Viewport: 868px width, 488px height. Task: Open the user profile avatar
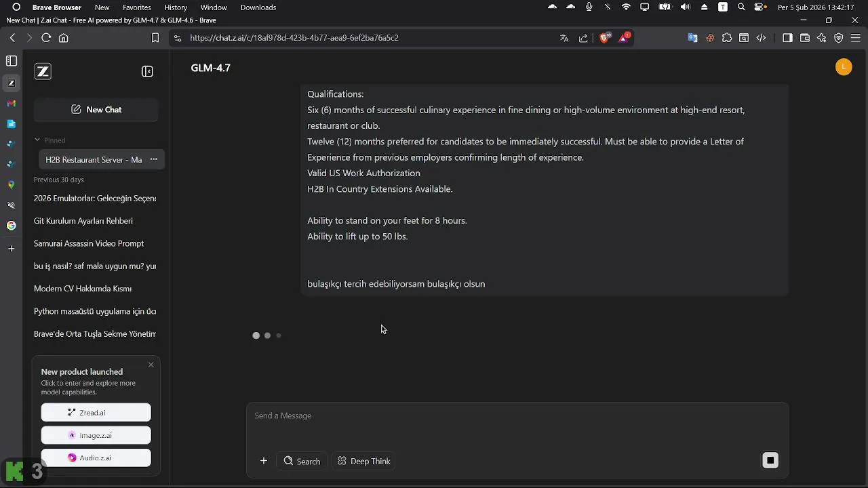coord(844,67)
